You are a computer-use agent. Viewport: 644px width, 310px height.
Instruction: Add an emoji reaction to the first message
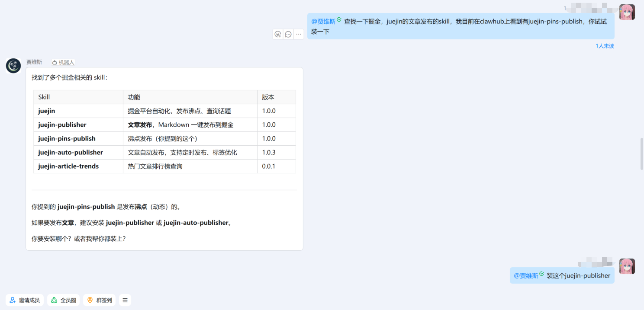point(278,34)
